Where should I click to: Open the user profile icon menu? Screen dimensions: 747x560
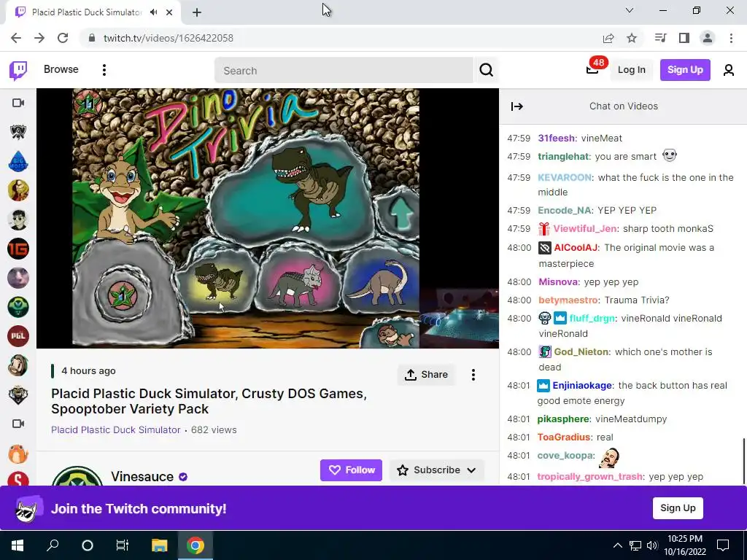(728, 70)
